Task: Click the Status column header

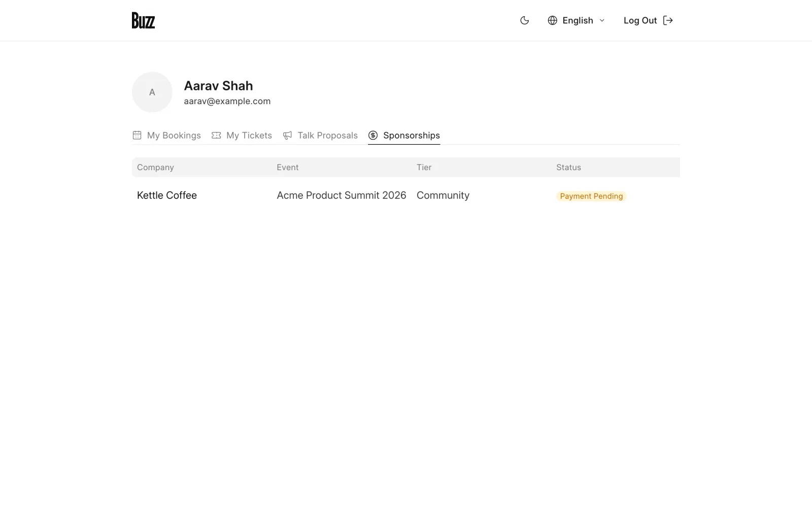Action: pyautogui.click(x=568, y=167)
